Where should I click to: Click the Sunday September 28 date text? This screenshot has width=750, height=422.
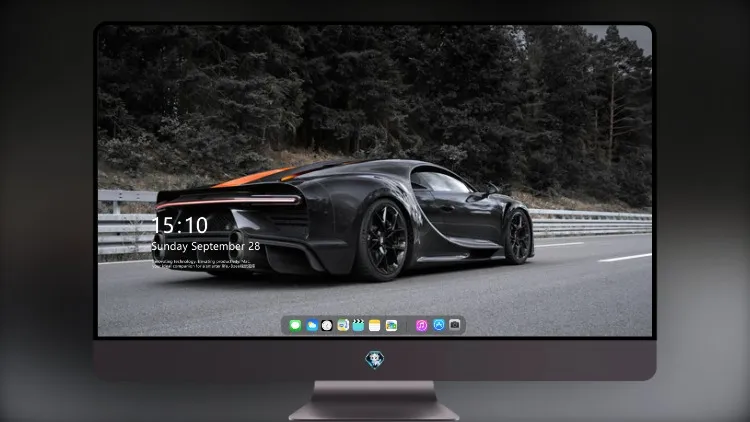pyautogui.click(x=206, y=246)
